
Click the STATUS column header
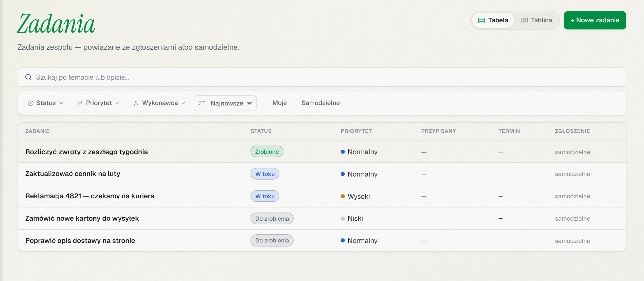pos(261,131)
